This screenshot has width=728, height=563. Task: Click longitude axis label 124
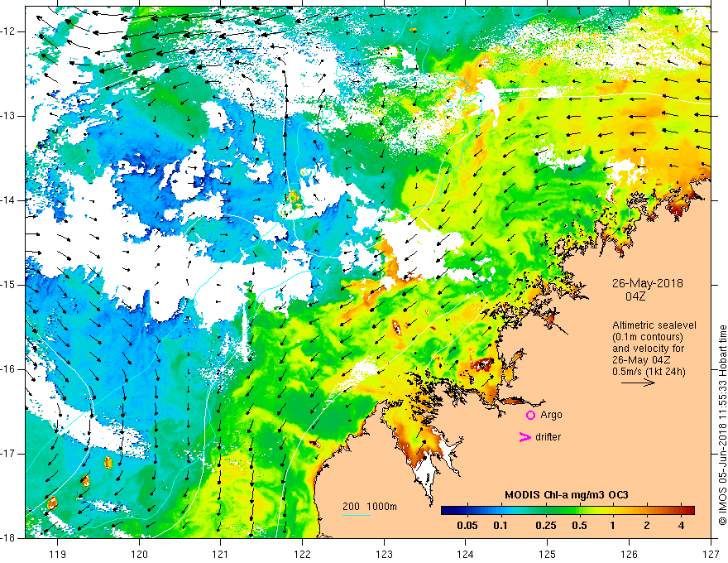(466, 554)
